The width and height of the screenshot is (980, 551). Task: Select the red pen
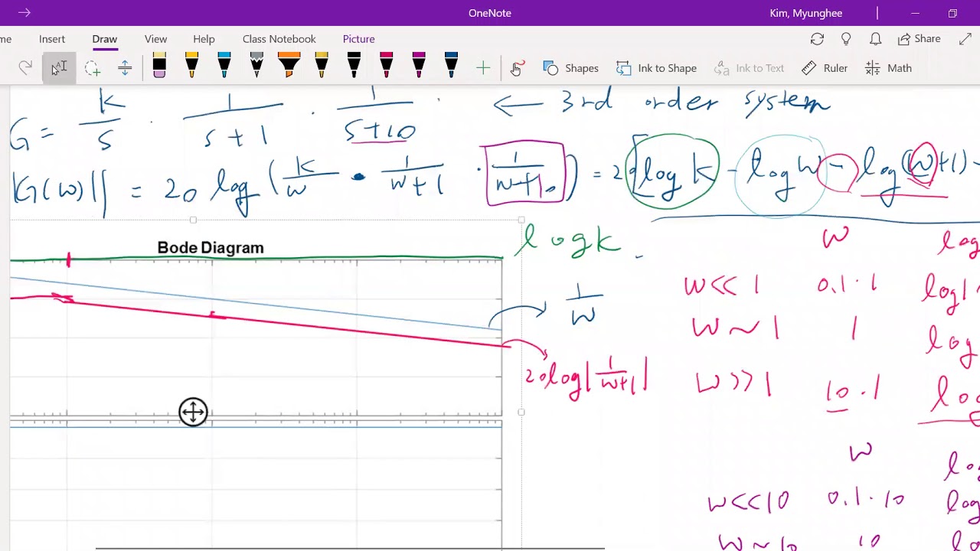pyautogui.click(x=386, y=66)
